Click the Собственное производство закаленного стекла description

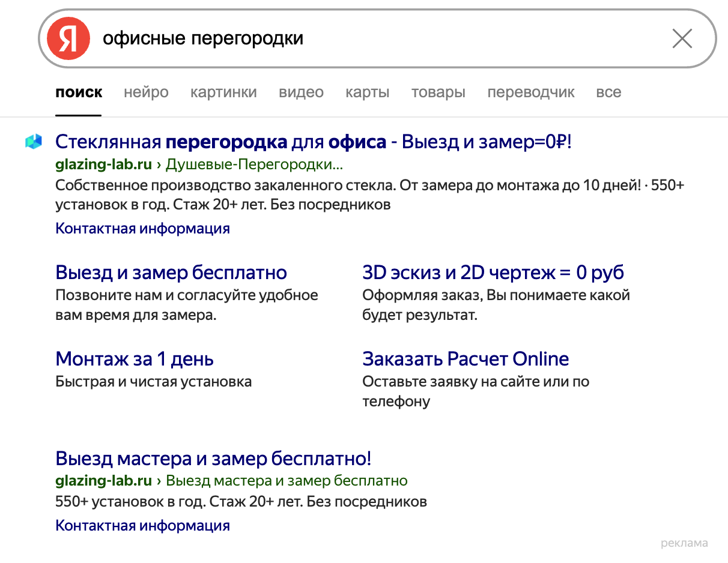[369, 195]
